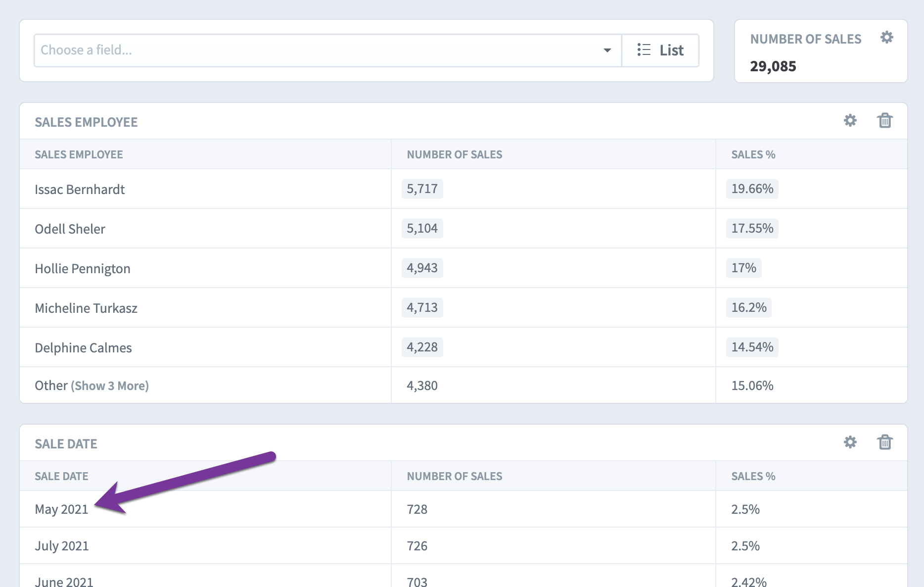The image size is (924, 587).
Task: Delete the Sales Employee panel
Action: (885, 120)
